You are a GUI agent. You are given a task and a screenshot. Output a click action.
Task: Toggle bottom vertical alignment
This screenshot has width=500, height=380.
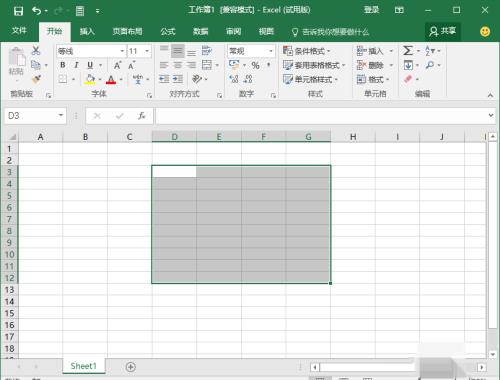coord(191,51)
